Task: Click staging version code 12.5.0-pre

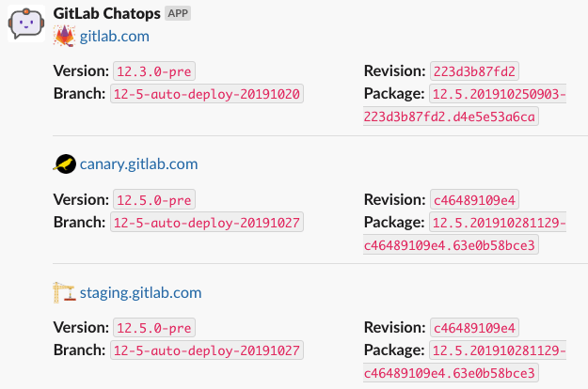Action: [x=154, y=328]
